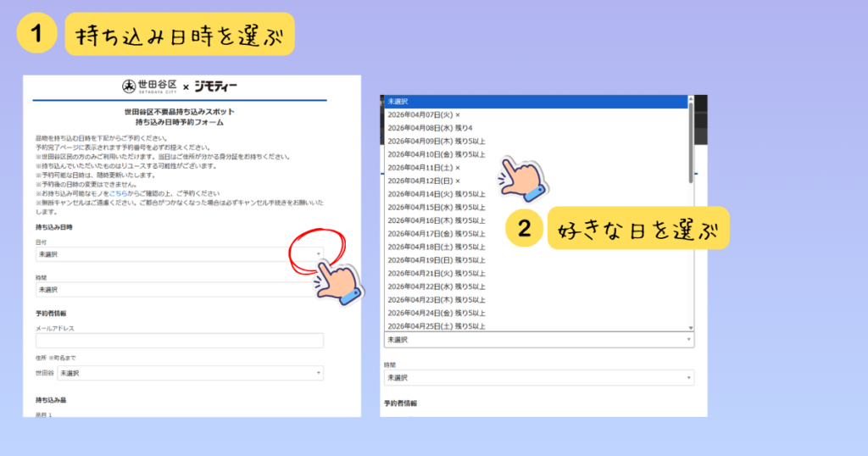The width and height of the screenshot is (868, 456).
Task: Click the hand pointer over the date list
Action: pyautogui.click(x=522, y=177)
